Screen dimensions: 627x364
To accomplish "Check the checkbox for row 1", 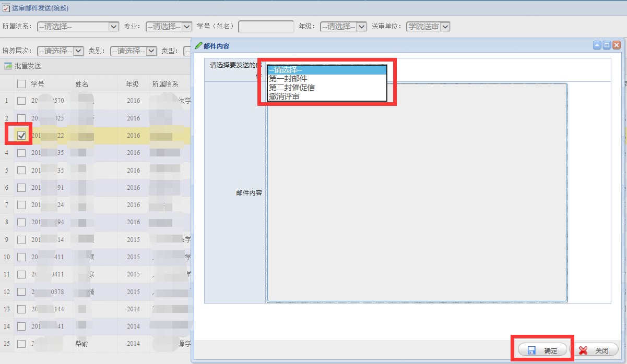I will (21, 101).
